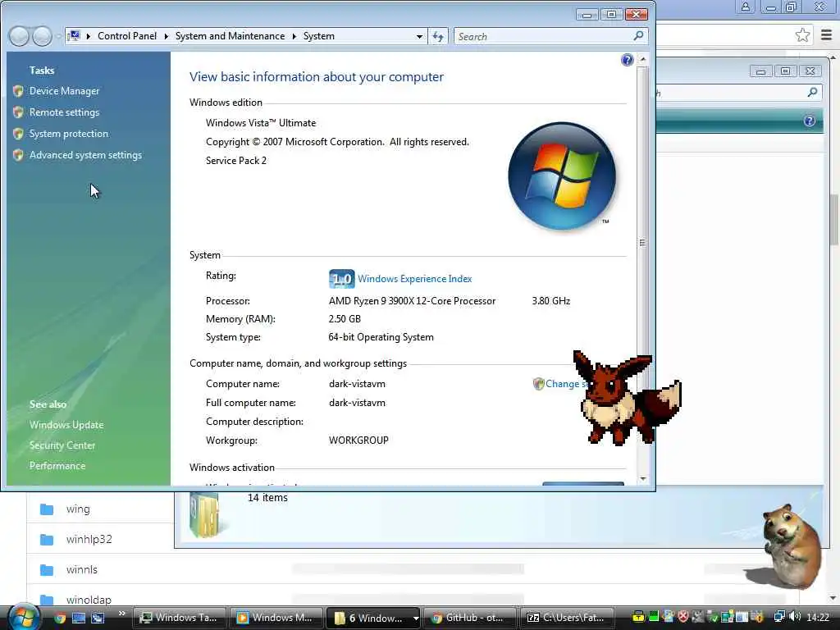
Task: Switch to GitHub Chrome taskbar button
Action: [x=470, y=619]
